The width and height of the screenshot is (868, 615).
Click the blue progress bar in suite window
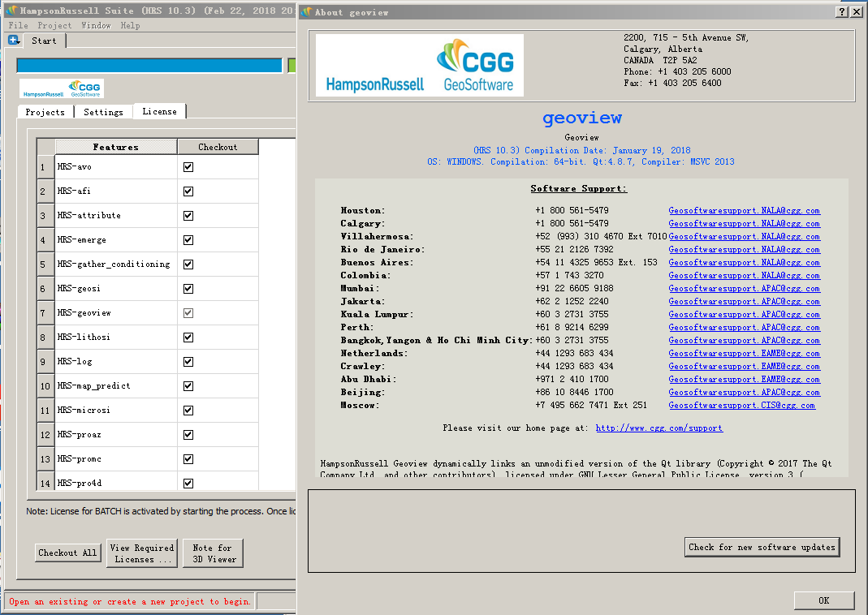149,66
